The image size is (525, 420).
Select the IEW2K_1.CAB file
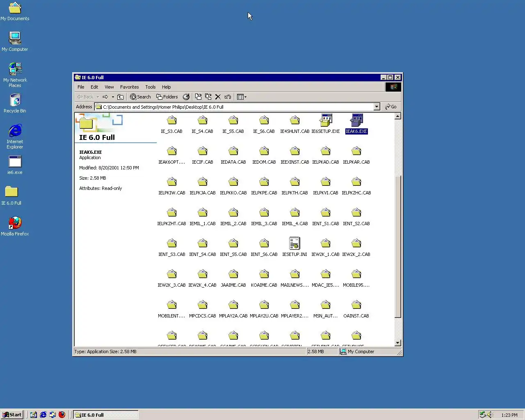tap(325, 247)
